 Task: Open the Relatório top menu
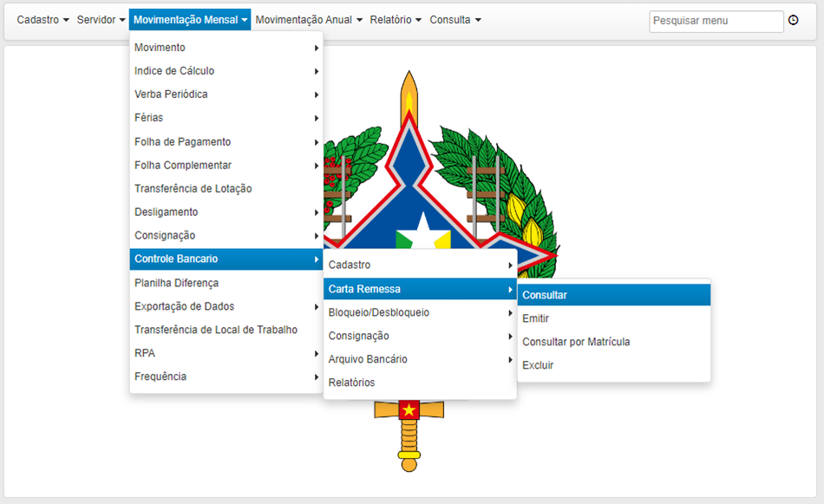tap(396, 20)
